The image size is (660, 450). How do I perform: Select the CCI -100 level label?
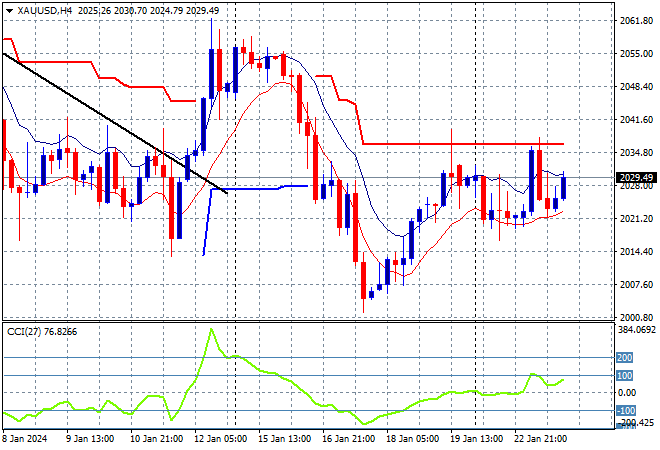click(x=625, y=410)
